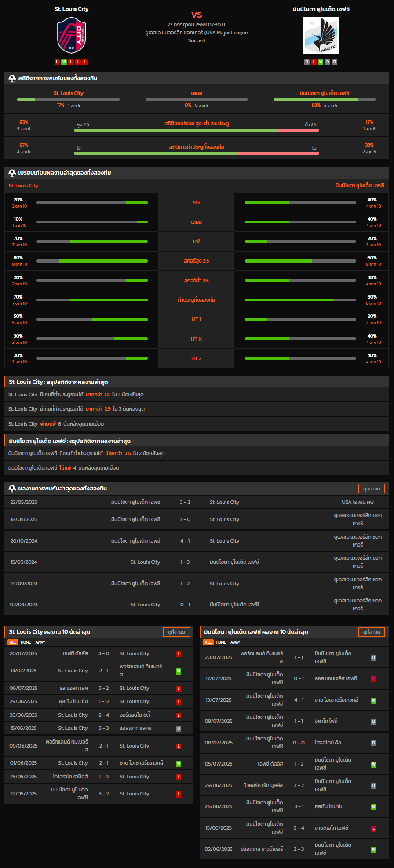The width and height of the screenshot is (394, 868).
Task: Click the Minnesota United MNUFC team logo
Action: point(321,35)
